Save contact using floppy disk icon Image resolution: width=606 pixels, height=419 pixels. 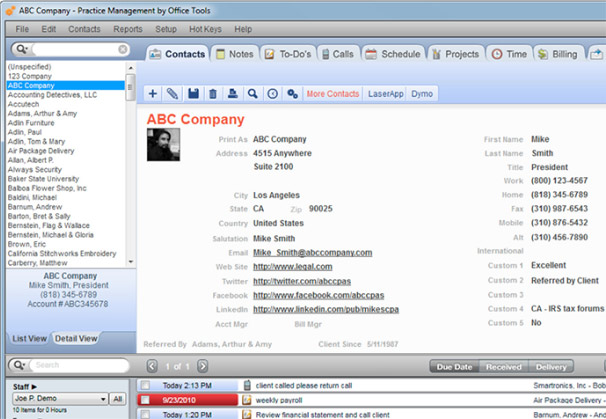pyautogui.click(x=193, y=94)
